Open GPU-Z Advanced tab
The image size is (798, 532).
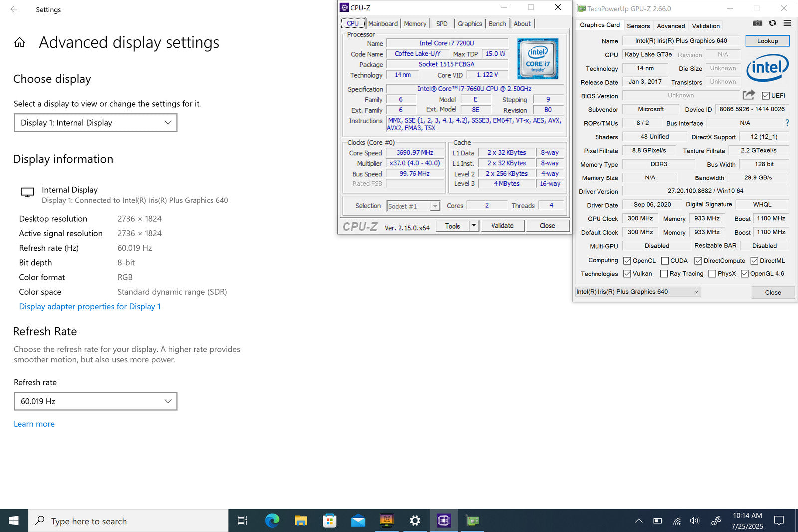click(x=671, y=26)
